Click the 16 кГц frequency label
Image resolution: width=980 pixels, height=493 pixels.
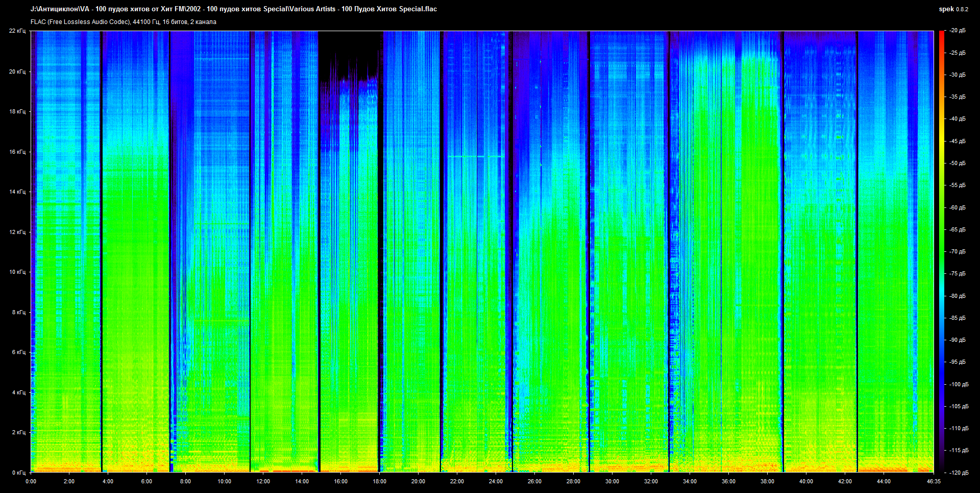pyautogui.click(x=17, y=152)
